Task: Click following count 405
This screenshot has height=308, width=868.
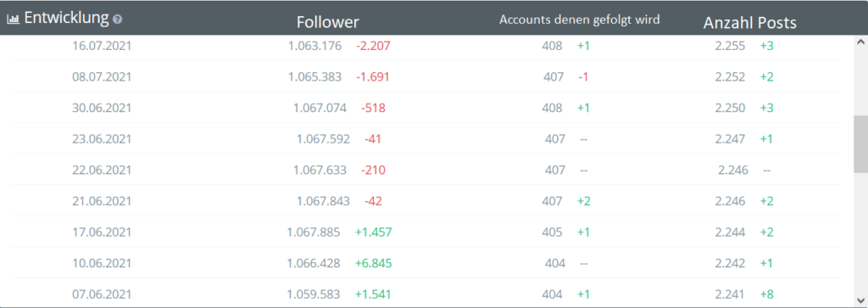Action: click(553, 232)
